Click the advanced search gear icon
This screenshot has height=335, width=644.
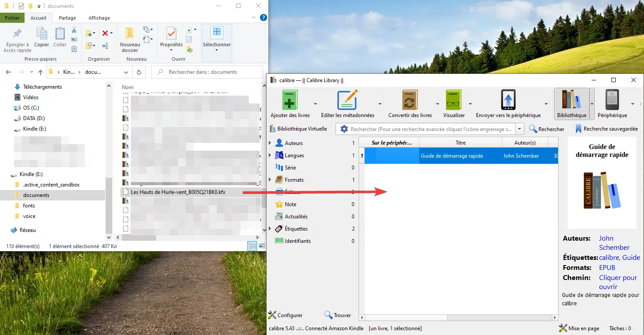pyautogui.click(x=344, y=129)
